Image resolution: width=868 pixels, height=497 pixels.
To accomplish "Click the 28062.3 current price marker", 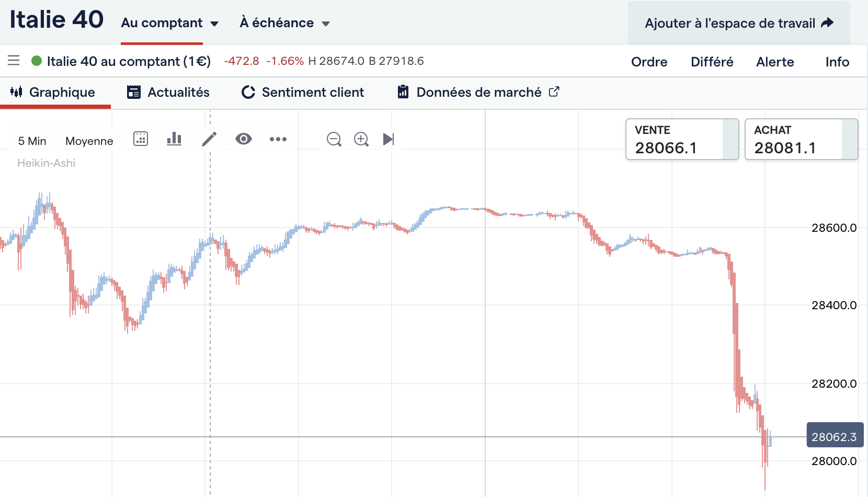I will click(x=835, y=436).
